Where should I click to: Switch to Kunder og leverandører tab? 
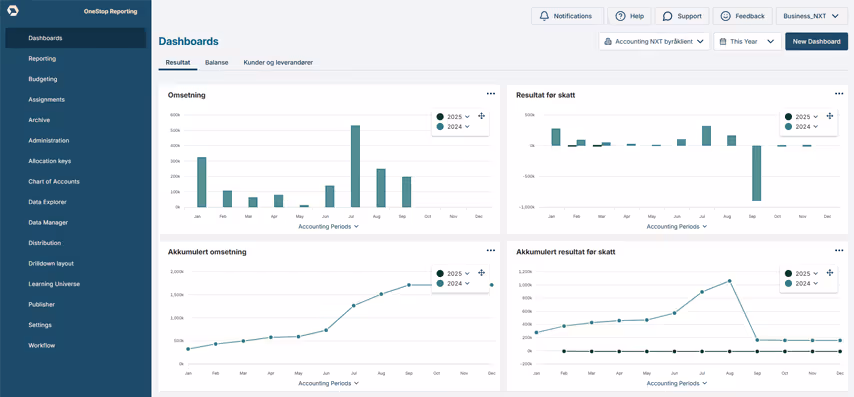tap(278, 63)
